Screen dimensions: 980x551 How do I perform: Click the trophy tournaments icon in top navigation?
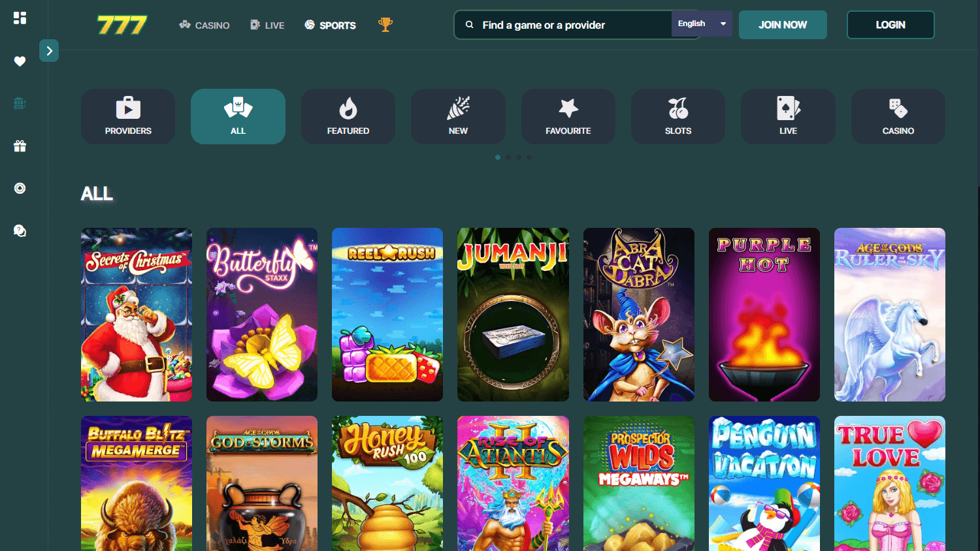[385, 24]
